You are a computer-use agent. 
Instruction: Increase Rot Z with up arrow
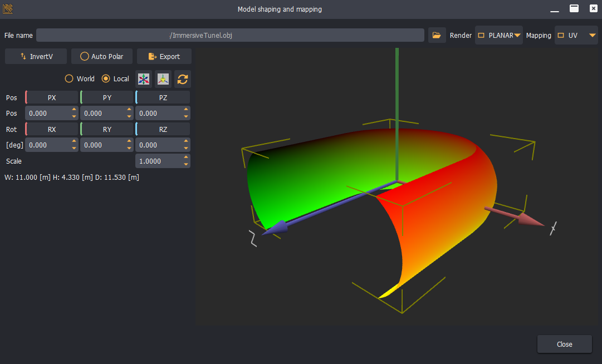click(x=186, y=141)
